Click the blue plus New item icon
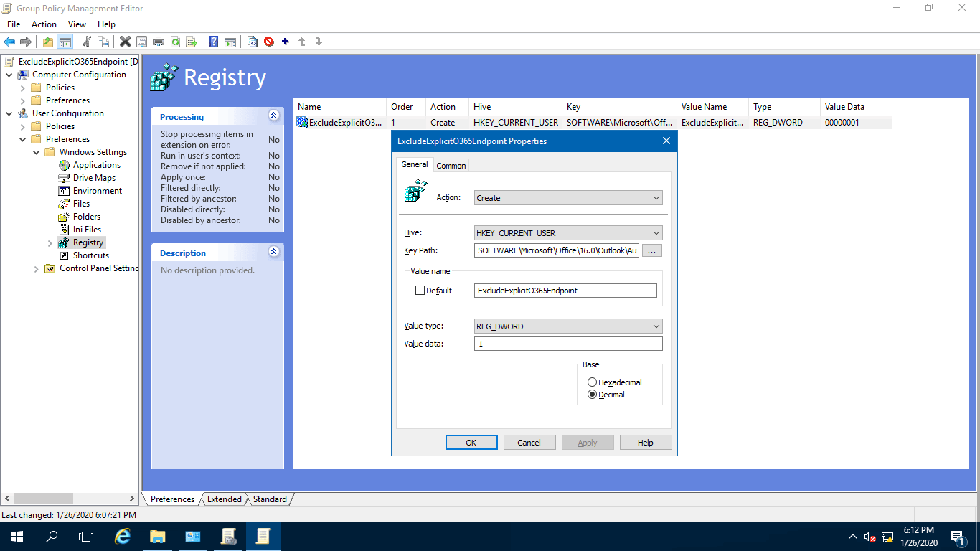 tap(286, 42)
